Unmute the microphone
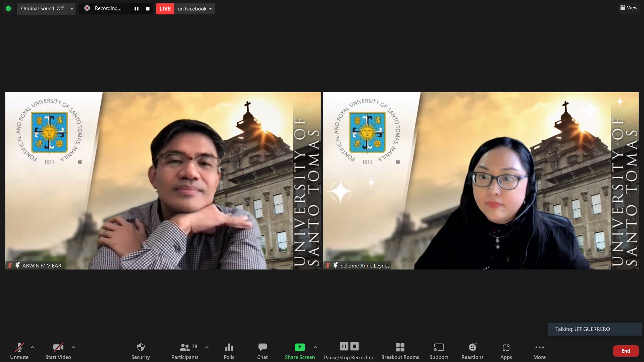 point(19,351)
